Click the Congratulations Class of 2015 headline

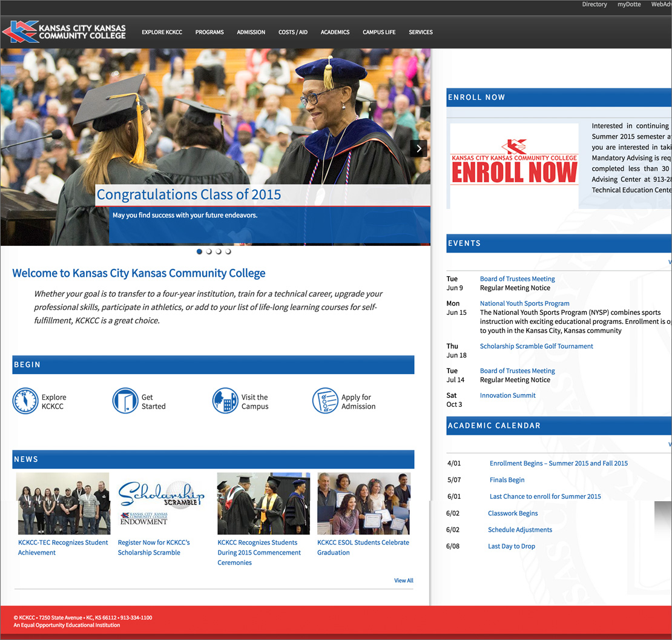coord(188,194)
